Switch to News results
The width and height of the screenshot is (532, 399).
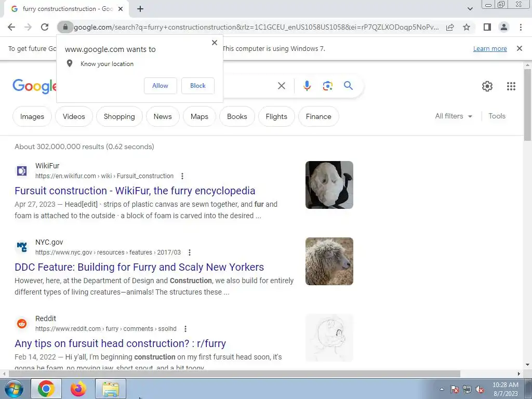pyautogui.click(x=163, y=116)
